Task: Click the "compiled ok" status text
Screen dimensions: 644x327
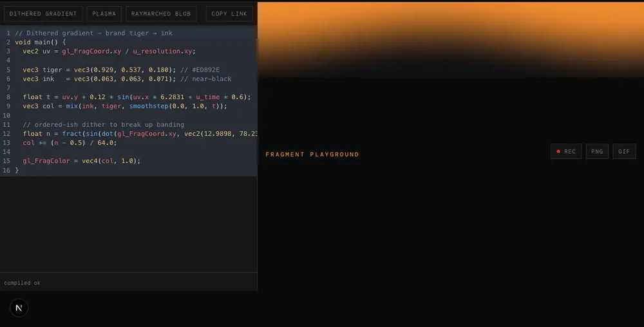Action: coord(22,283)
